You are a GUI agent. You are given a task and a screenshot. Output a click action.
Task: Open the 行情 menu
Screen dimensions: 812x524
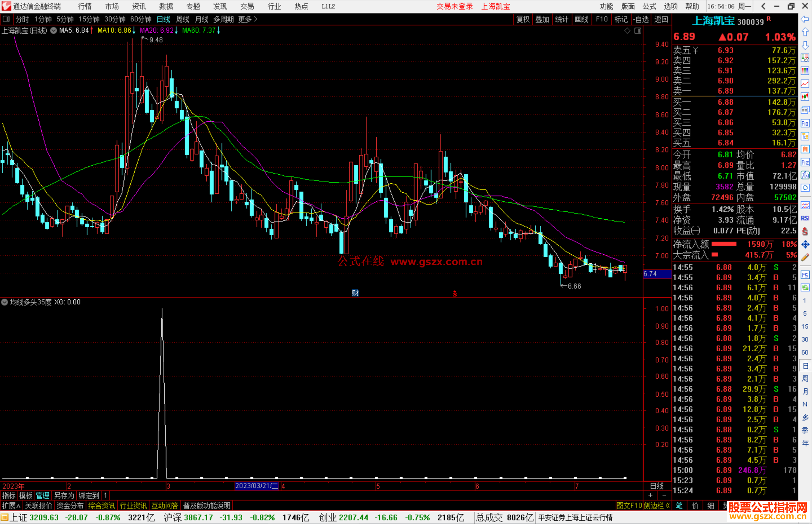click(x=85, y=6)
